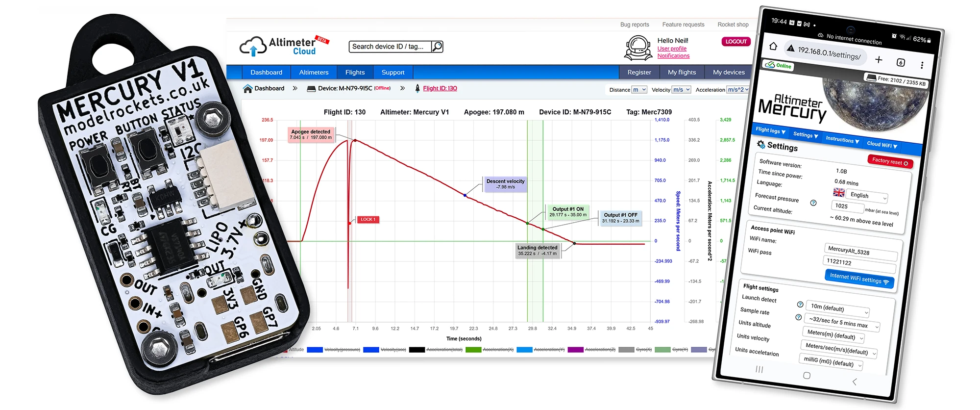Tap the red Factory reset button
Image resolution: width=980 pixels, height=410 pixels.
890,161
